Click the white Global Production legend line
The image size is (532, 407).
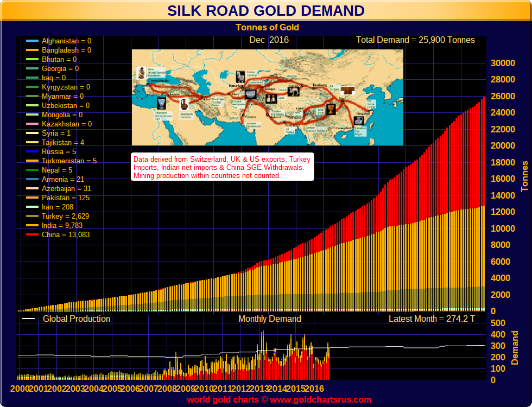(x=28, y=319)
